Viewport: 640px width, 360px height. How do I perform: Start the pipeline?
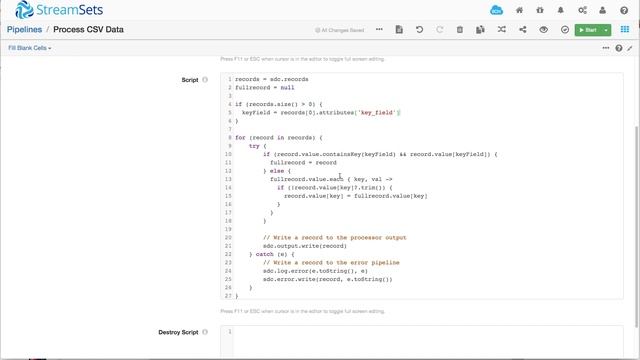click(x=588, y=30)
